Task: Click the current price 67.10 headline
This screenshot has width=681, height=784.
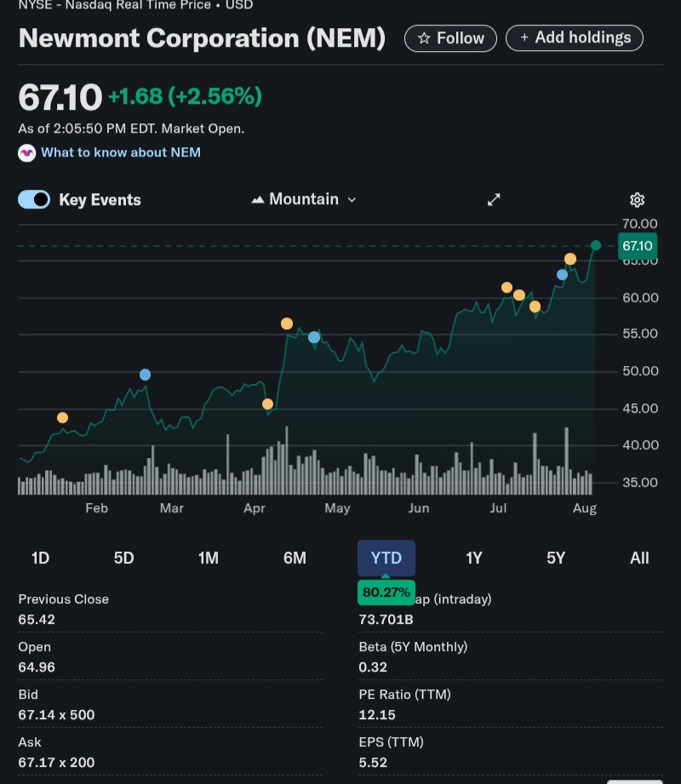Action: coord(60,97)
